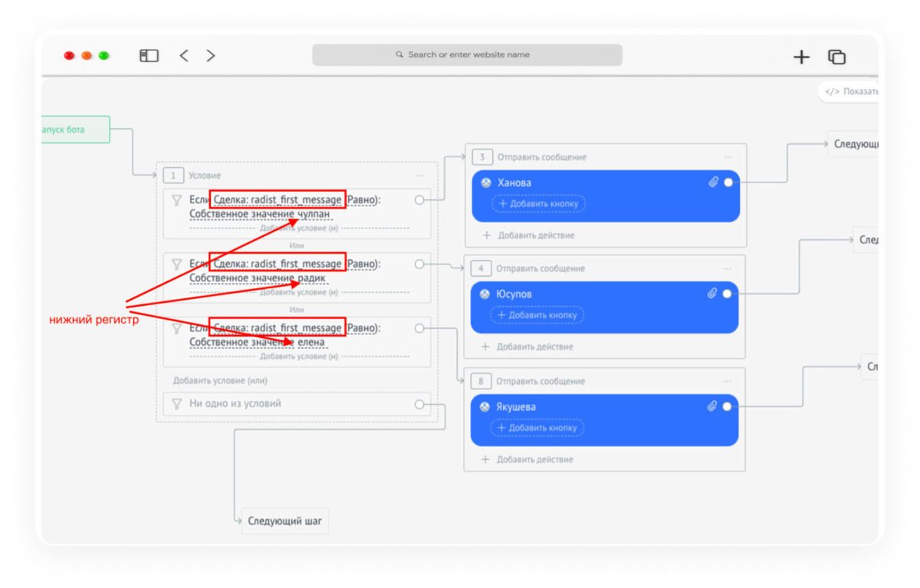This screenshot has width=920, height=588.
Task: Click Добавить условие (или) option
Action: coord(220,380)
